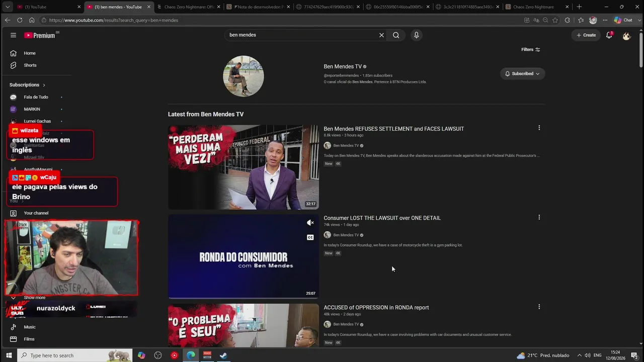Click the Windows taskbar search box
Viewport: 644px width, 362px height.
click(x=75, y=355)
